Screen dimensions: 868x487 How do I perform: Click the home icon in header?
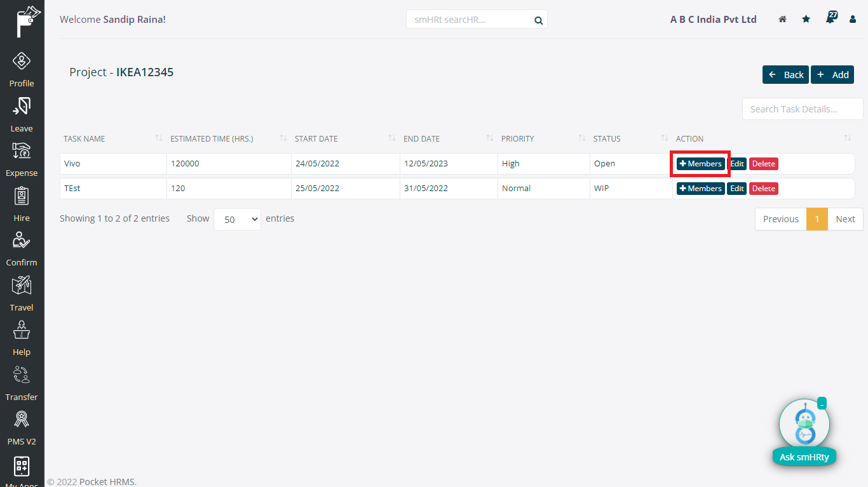pyautogui.click(x=783, y=20)
